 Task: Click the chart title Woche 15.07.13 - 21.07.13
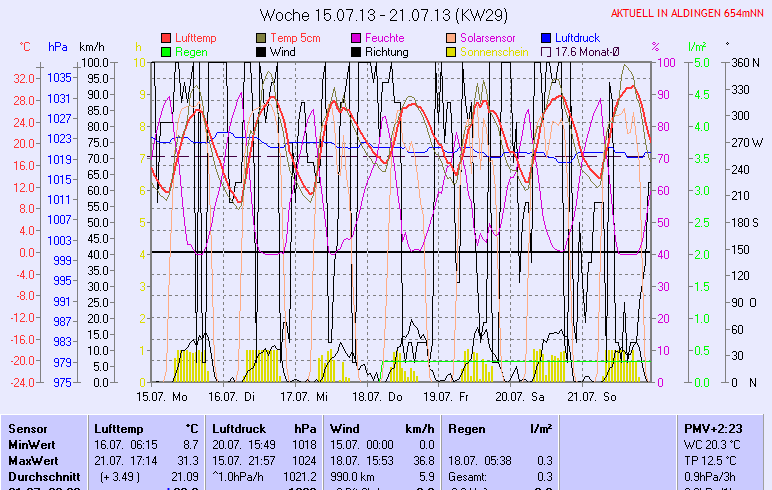[x=385, y=15]
